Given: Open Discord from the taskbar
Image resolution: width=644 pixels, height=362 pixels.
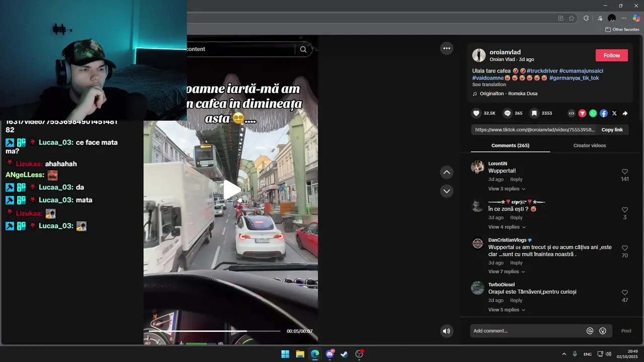Looking at the screenshot, I should pos(330,354).
